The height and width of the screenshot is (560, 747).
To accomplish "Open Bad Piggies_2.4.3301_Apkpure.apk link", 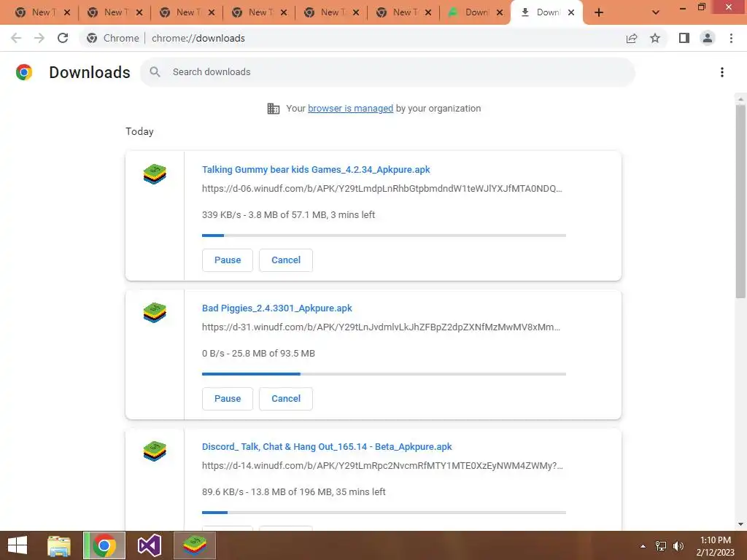I will tap(276, 308).
